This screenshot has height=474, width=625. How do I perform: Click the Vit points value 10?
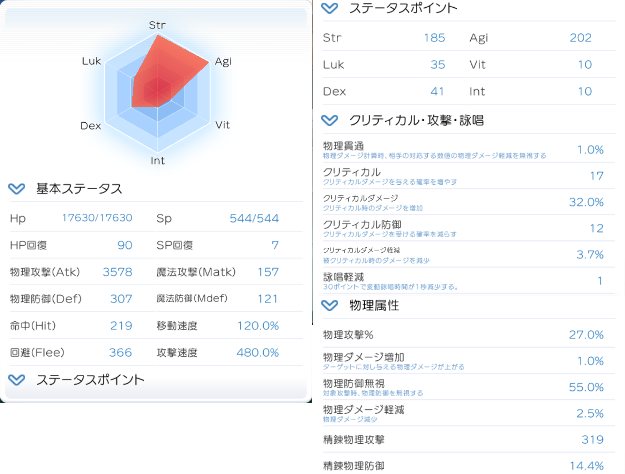click(585, 65)
